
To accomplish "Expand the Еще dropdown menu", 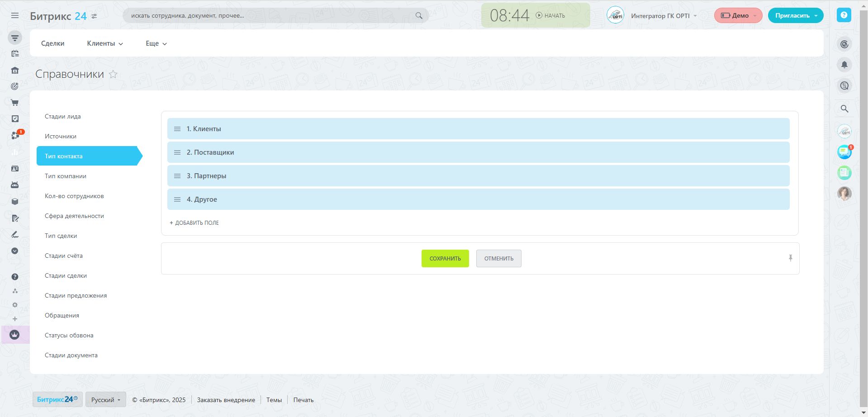I will click(156, 43).
